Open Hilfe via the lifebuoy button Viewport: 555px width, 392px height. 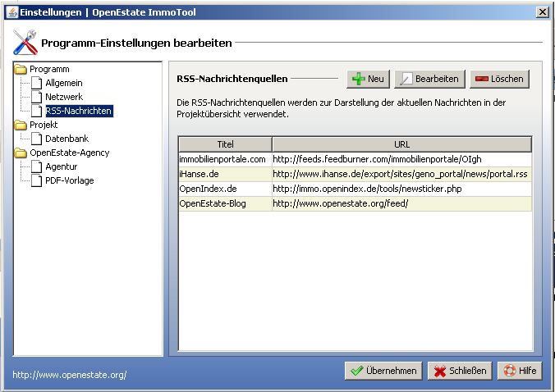519,371
